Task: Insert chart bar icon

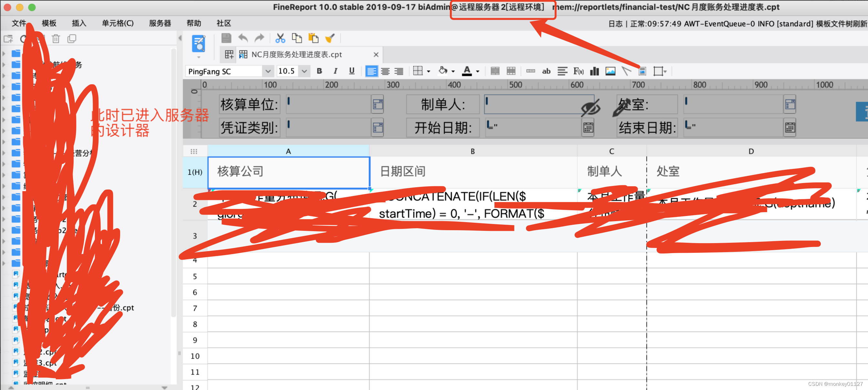Action: point(594,71)
